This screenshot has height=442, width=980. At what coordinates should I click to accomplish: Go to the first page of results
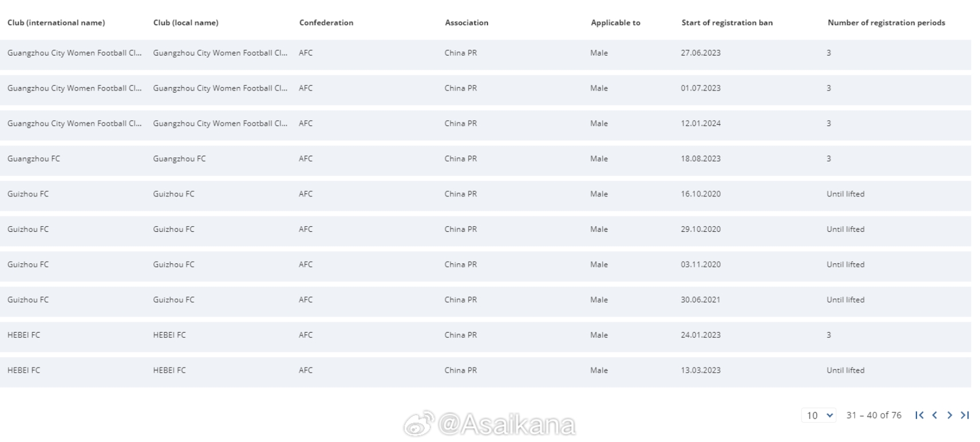[x=919, y=415]
